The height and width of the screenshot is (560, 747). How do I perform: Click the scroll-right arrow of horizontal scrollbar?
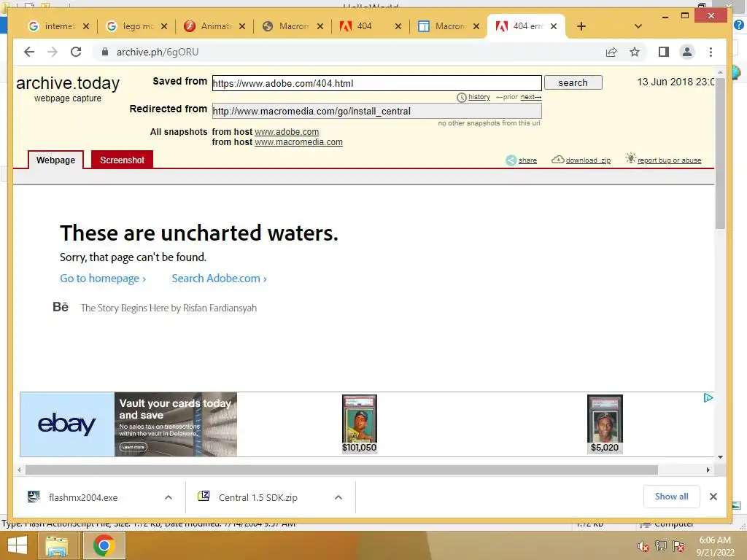pyautogui.click(x=708, y=470)
